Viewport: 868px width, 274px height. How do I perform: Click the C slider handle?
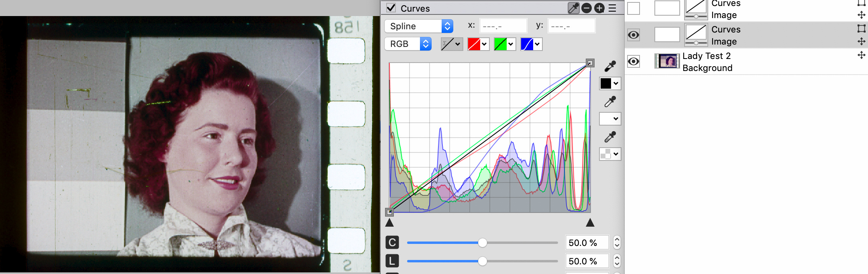(x=483, y=243)
